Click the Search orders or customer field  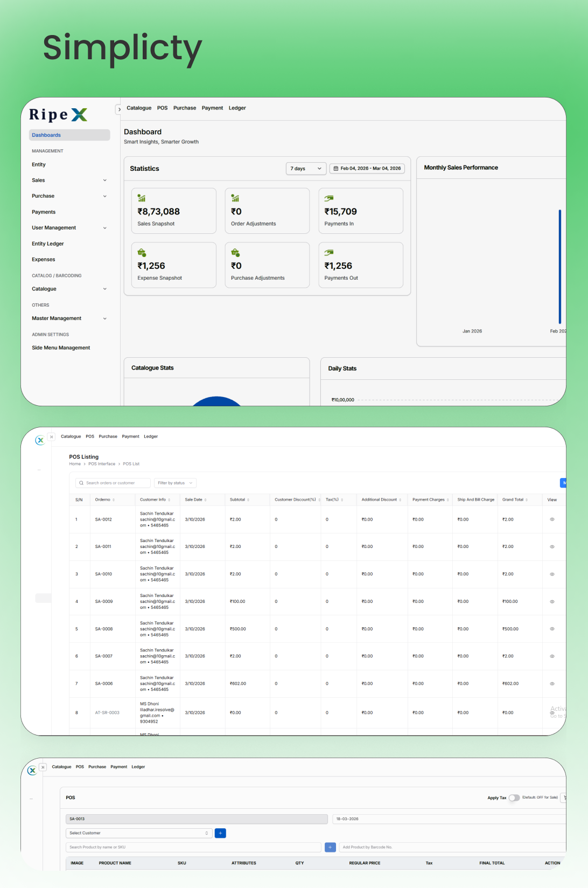[x=113, y=483]
